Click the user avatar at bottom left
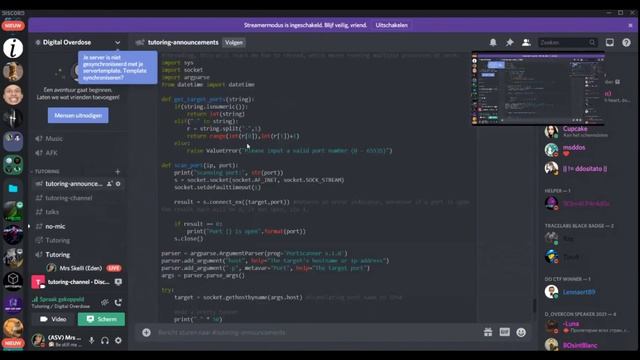 point(38,340)
